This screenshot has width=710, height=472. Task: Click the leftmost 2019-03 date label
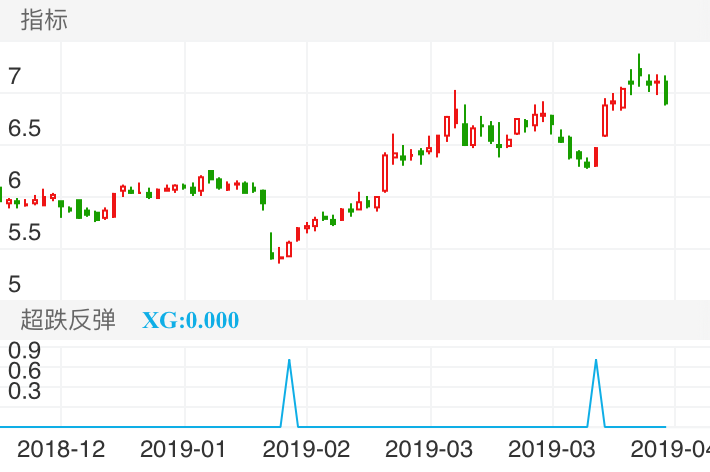[429, 448]
